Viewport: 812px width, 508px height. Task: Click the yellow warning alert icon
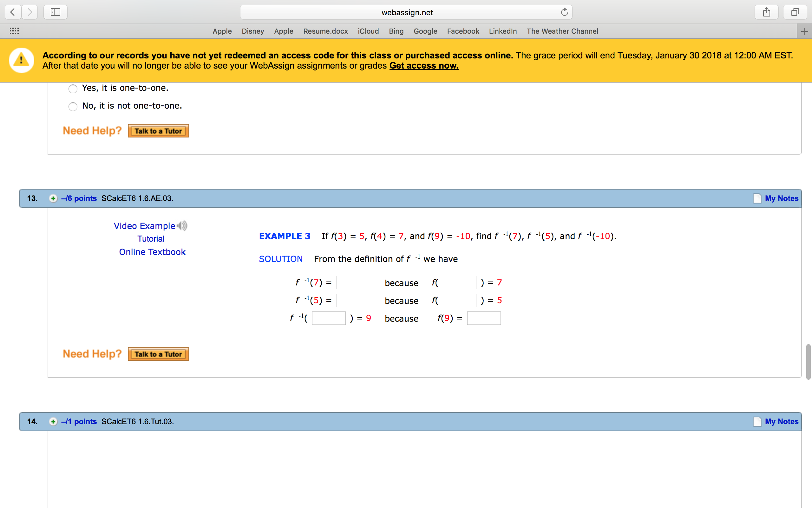[x=22, y=60]
